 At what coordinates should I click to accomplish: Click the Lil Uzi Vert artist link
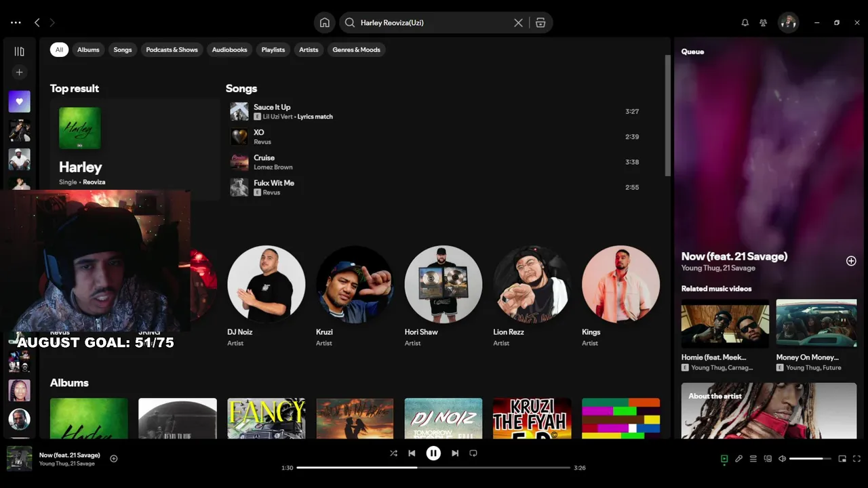pos(279,117)
